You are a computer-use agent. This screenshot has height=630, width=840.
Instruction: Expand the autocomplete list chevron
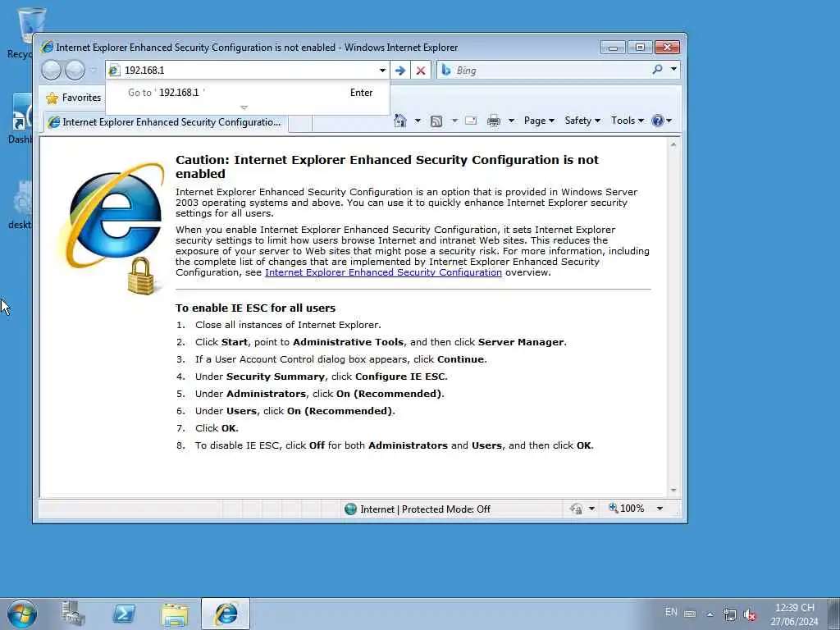(x=244, y=107)
